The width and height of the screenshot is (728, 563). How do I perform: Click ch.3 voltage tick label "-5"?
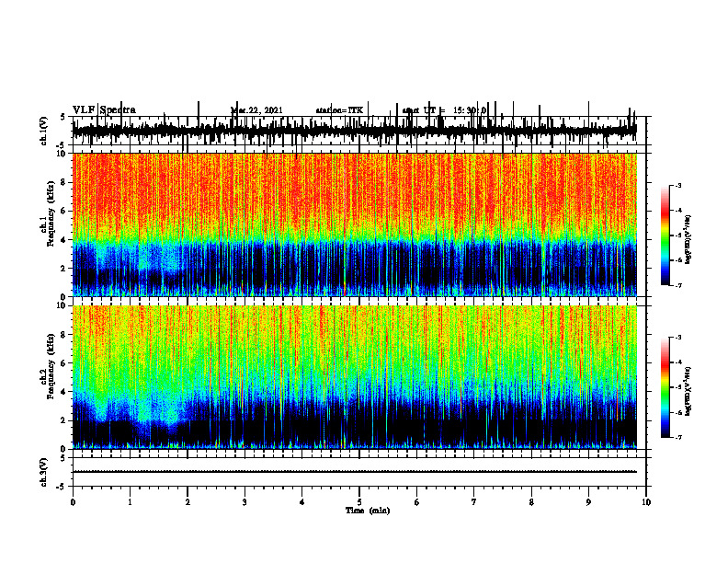pos(63,487)
